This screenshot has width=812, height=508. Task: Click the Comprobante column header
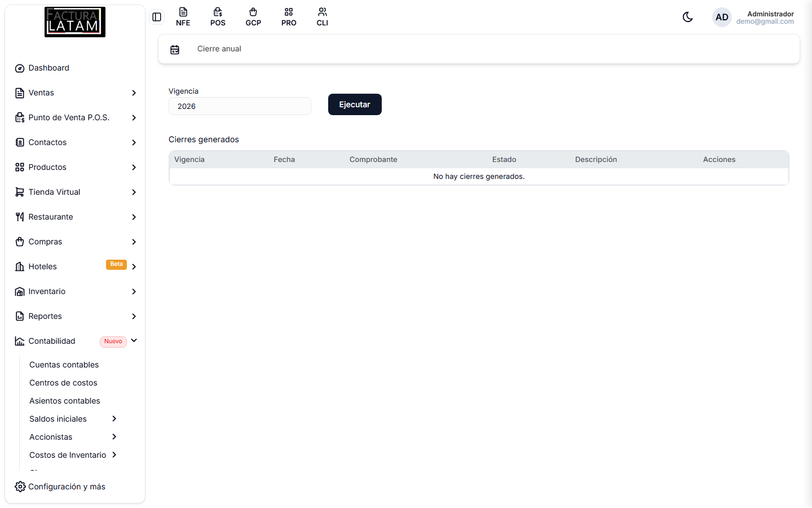pyautogui.click(x=373, y=160)
